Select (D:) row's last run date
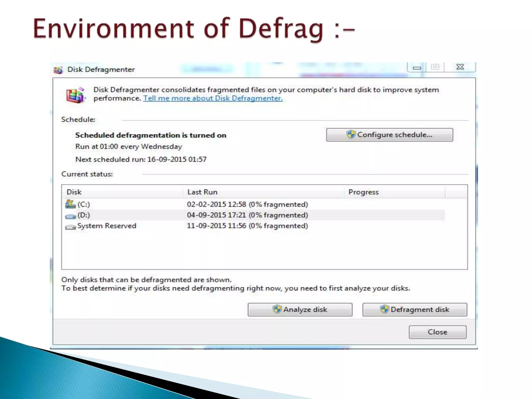 [x=216, y=215]
